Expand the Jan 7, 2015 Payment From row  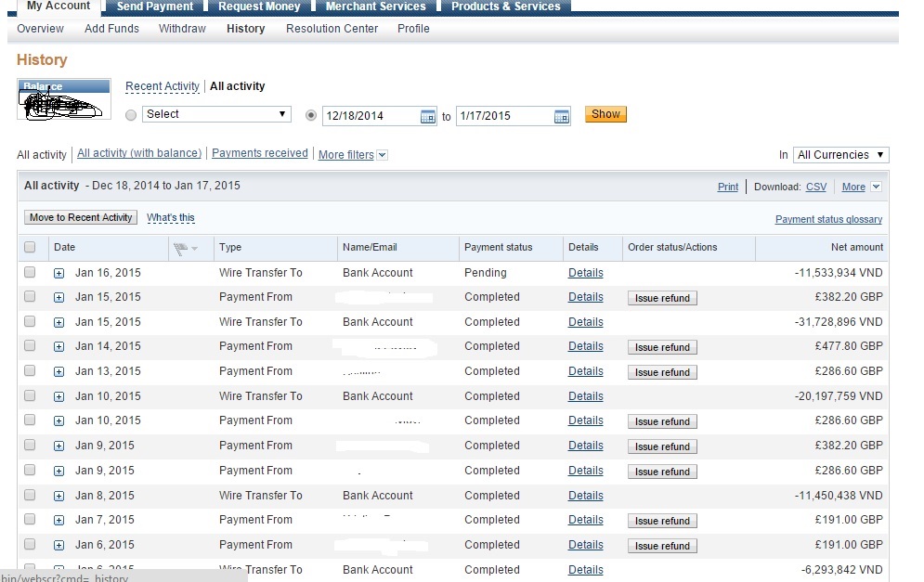pyautogui.click(x=59, y=520)
